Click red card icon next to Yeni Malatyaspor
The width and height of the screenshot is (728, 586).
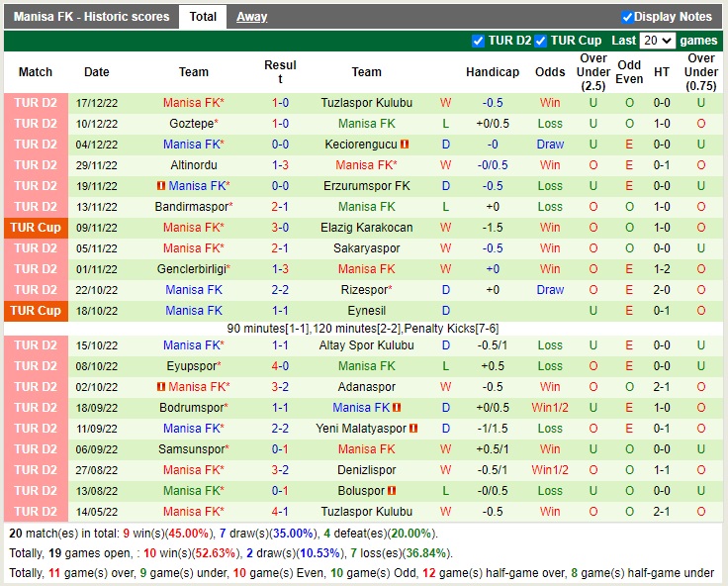tap(413, 429)
